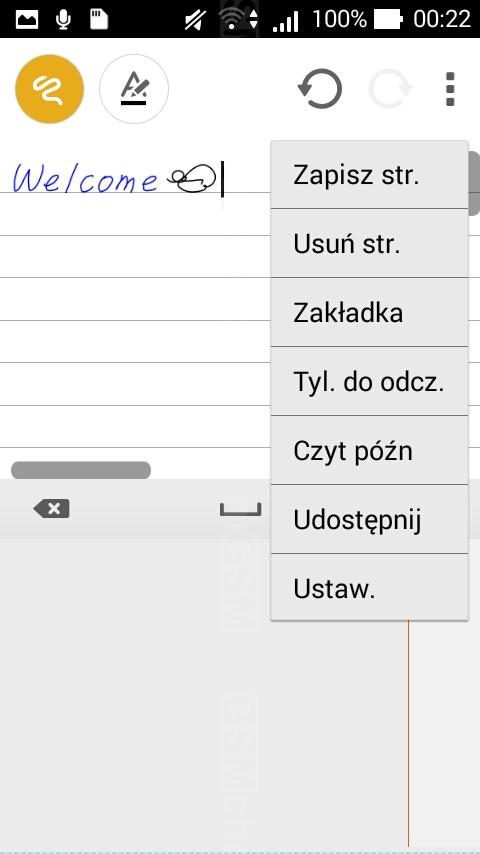Open the text pen style tool

tap(134, 89)
